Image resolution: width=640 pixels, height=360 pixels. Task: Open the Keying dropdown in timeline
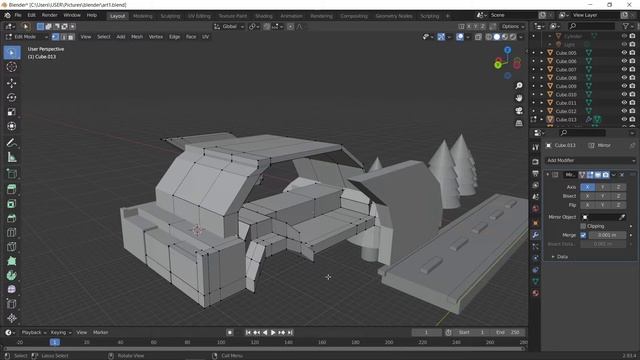61,332
